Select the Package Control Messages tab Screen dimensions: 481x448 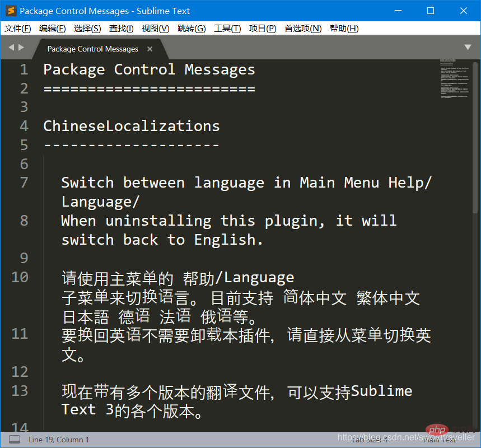pos(92,49)
